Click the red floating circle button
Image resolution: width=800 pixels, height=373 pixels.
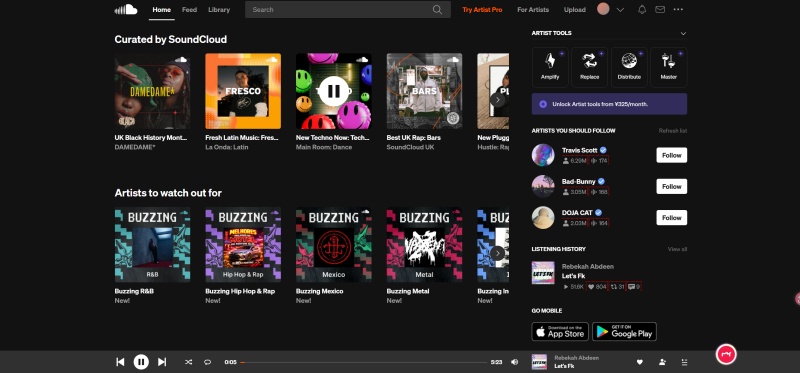pyautogui.click(x=726, y=354)
